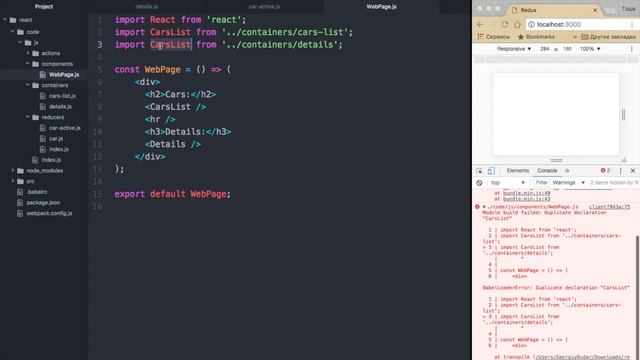The image size is (640, 360).
Task: Select the Console DevTools tab
Action: (x=547, y=171)
